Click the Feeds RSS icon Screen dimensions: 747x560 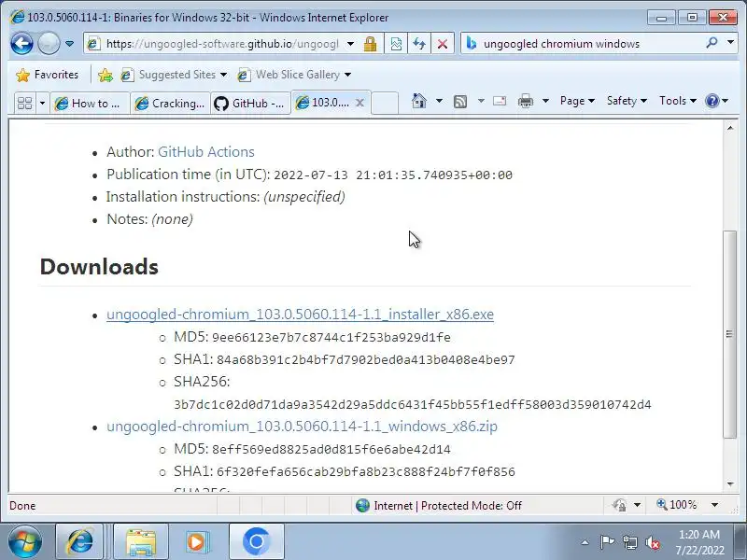tap(460, 101)
